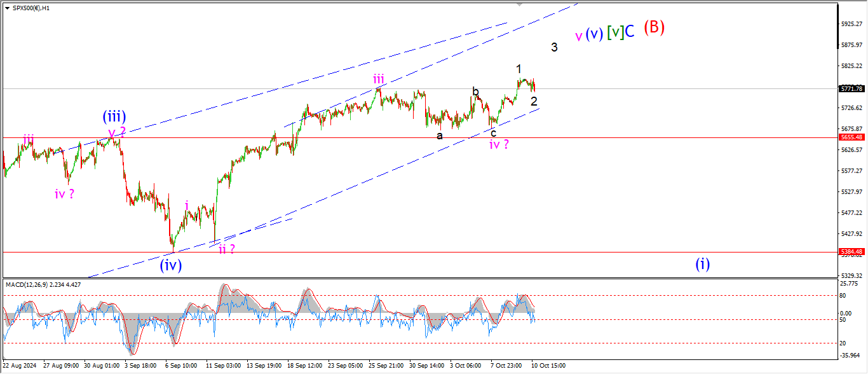This screenshot has width=868, height=374.
Task: Select the red (B) wave label
Action: (x=654, y=27)
